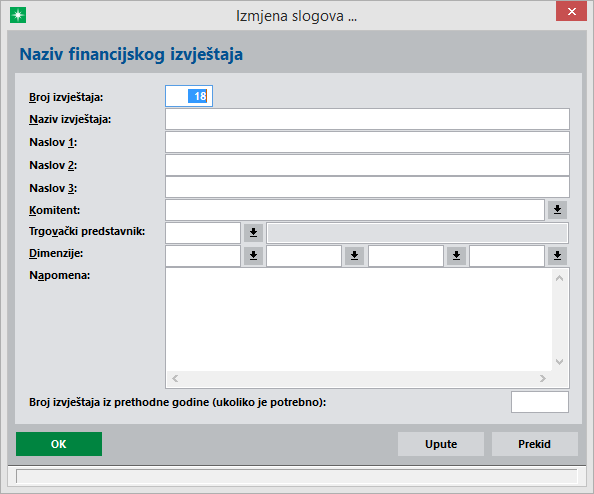Open the fourth Dimenzije lookup arrow
This screenshot has width=594, height=494.
[557, 256]
